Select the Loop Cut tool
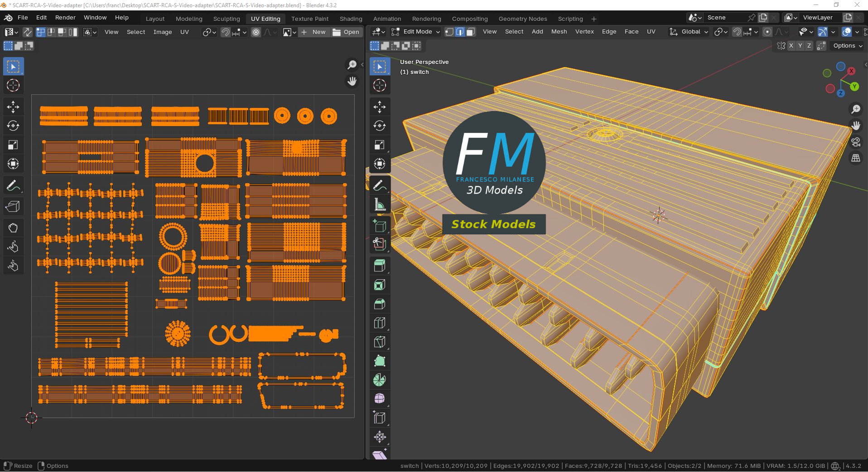The height and width of the screenshot is (472, 868). click(x=380, y=323)
